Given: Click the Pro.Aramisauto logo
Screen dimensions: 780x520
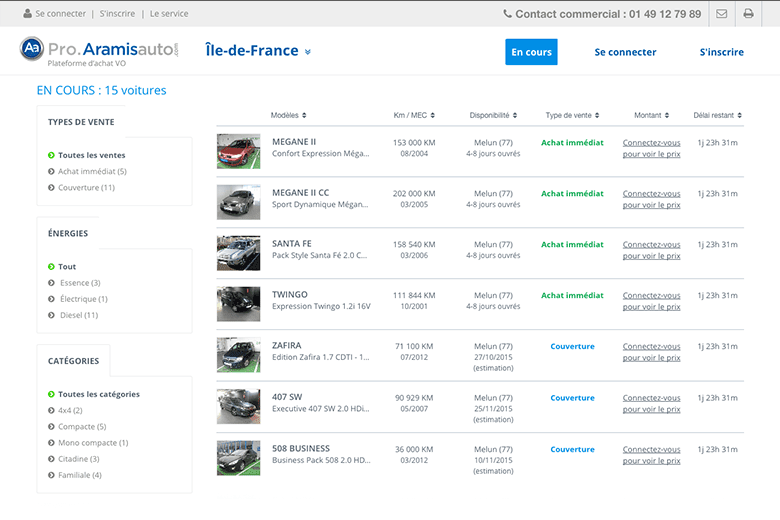Looking at the screenshot, I should (x=100, y=51).
